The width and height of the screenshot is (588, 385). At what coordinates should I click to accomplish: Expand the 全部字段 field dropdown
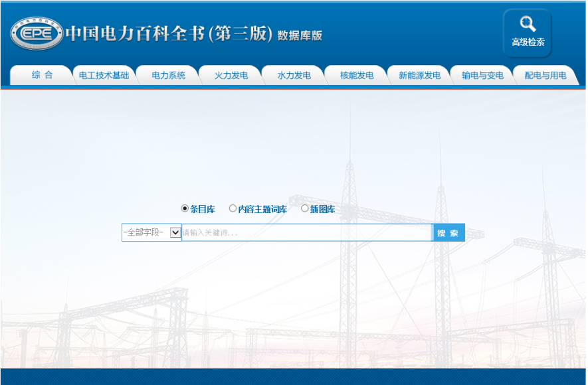coord(151,232)
